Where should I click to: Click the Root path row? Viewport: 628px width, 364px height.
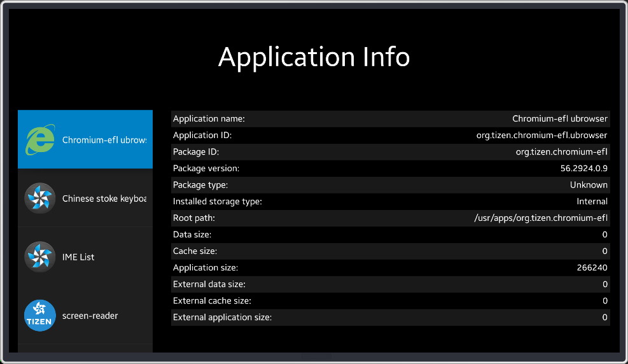(390, 218)
